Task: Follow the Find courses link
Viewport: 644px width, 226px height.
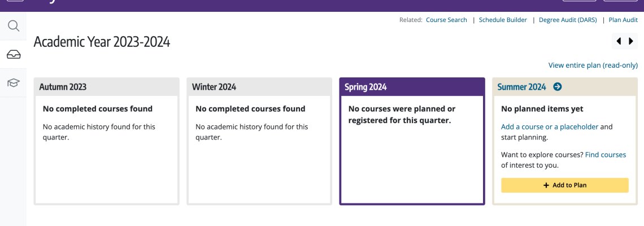Action: click(606, 155)
